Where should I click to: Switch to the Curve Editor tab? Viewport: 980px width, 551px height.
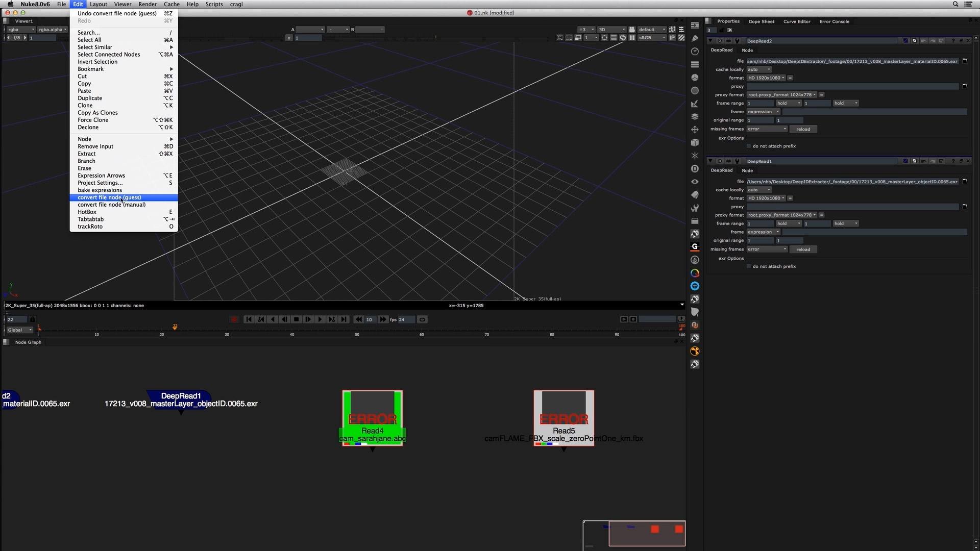pyautogui.click(x=797, y=21)
